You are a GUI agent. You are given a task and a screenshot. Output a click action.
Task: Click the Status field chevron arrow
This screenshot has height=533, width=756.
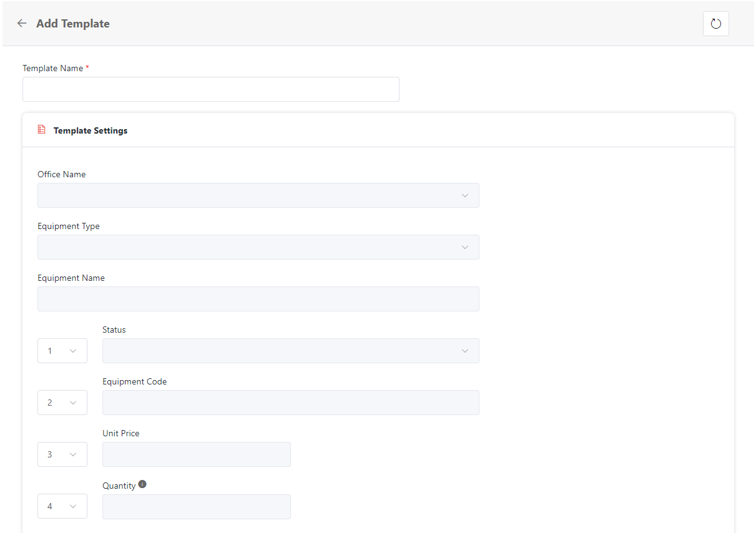pos(465,351)
